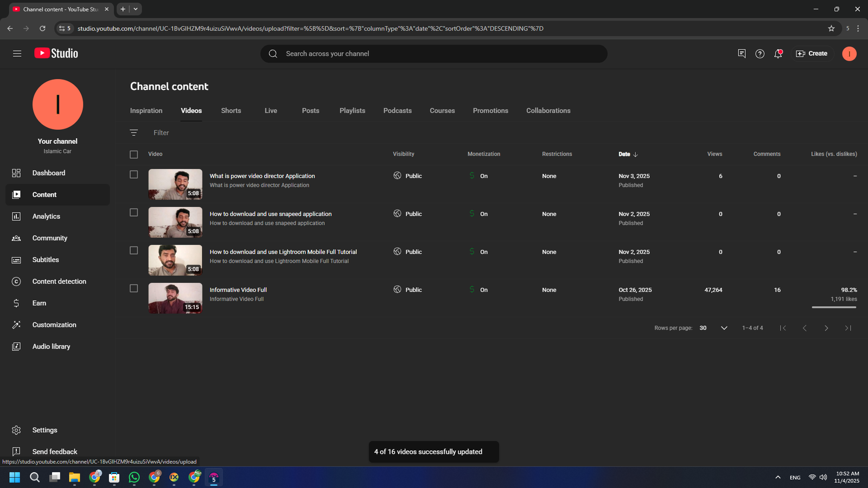Open the Content detection copyright icon
The width and height of the screenshot is (868, 488).
[x=16, y=281]
